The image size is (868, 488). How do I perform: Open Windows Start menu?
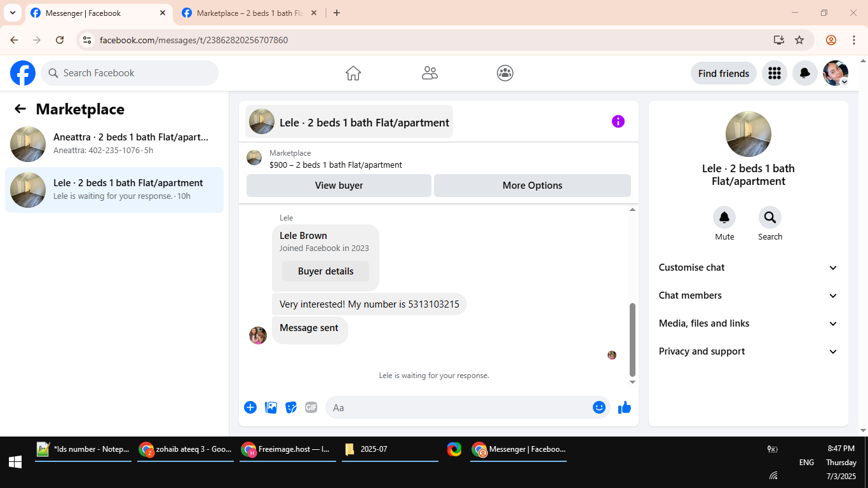(15, 462)
